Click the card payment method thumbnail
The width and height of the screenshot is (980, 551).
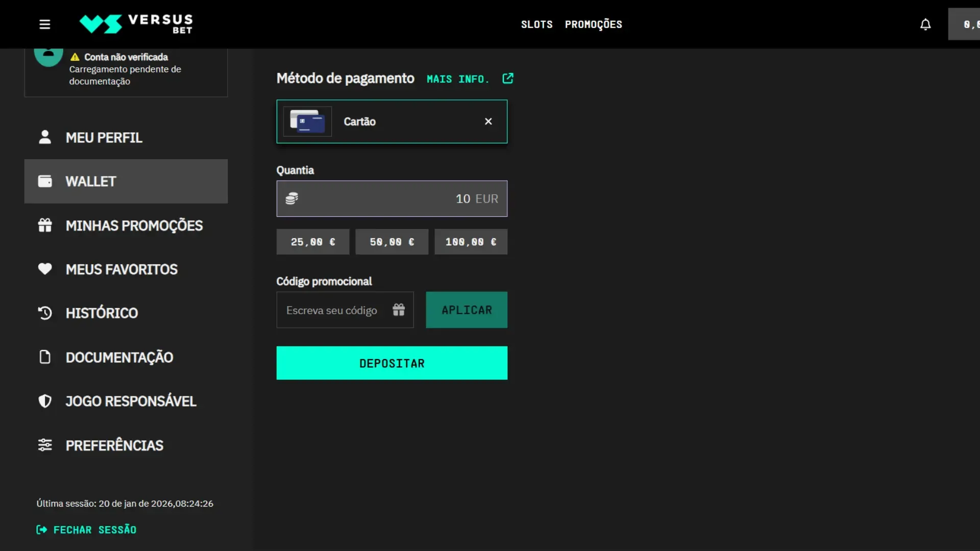(307, 121)
